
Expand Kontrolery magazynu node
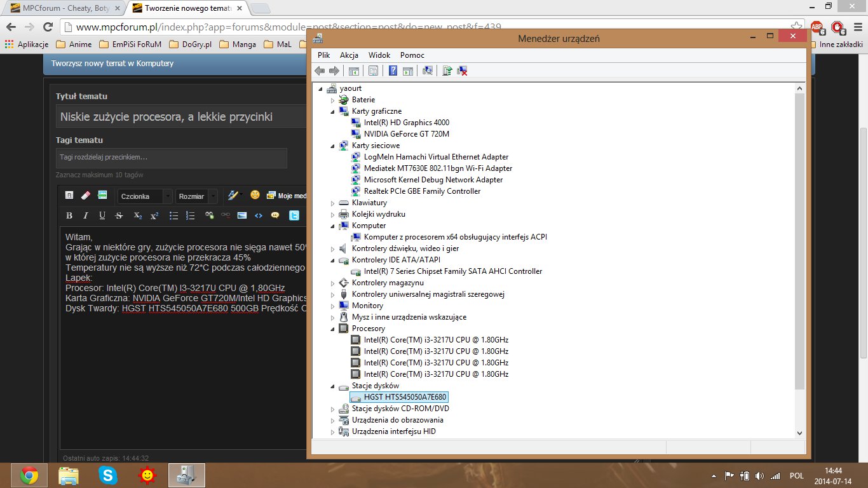(332, 283)
